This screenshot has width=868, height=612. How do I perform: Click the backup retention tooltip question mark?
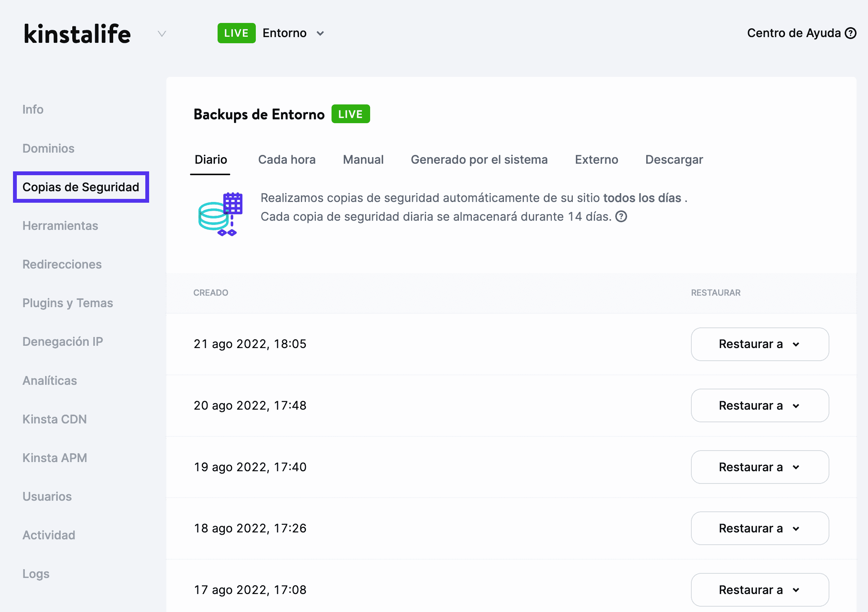click(x=621, y=216)
